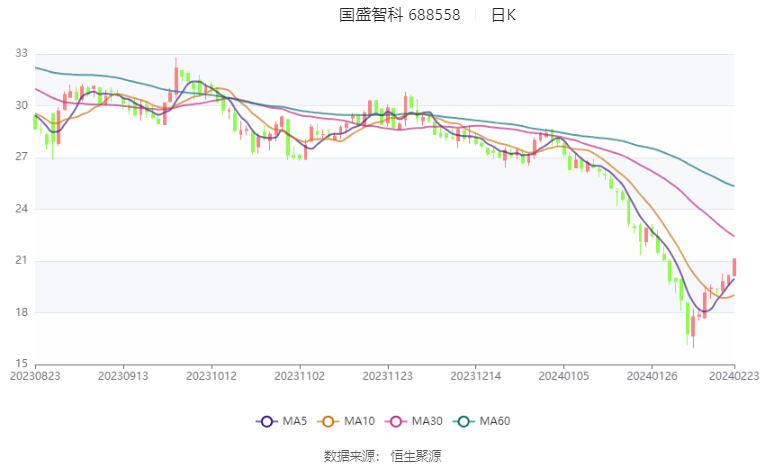Screen dimensions: 765x465
Task: Click the last red candlestick near 21
Action: click(x=734, y=267)
